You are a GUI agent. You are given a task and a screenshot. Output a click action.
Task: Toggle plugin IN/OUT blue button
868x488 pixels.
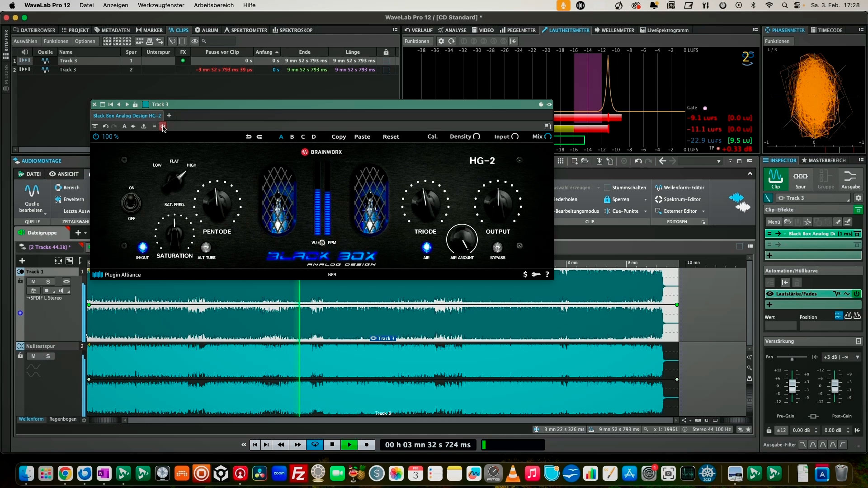[142, 247]
